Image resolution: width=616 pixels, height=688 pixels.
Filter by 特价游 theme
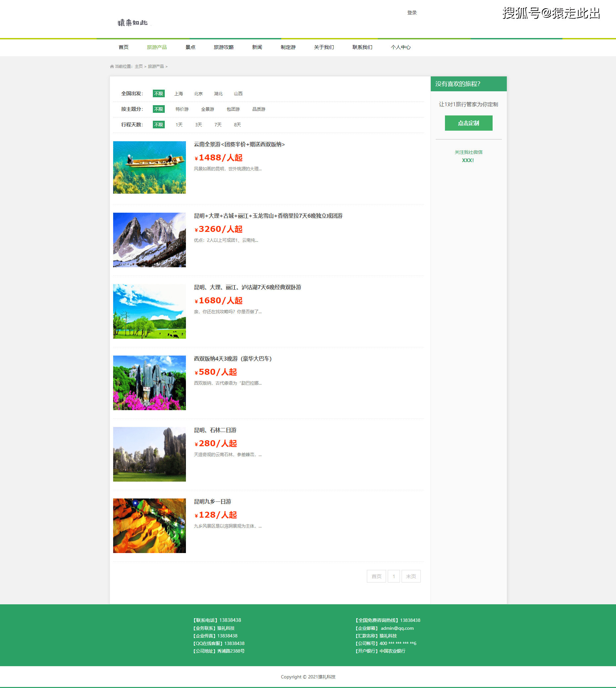(182, 109)
